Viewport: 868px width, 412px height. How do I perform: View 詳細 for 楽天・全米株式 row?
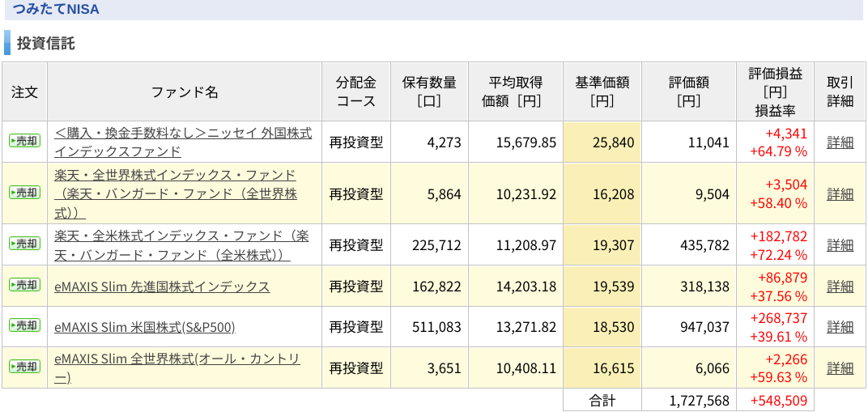click(840, 244)
